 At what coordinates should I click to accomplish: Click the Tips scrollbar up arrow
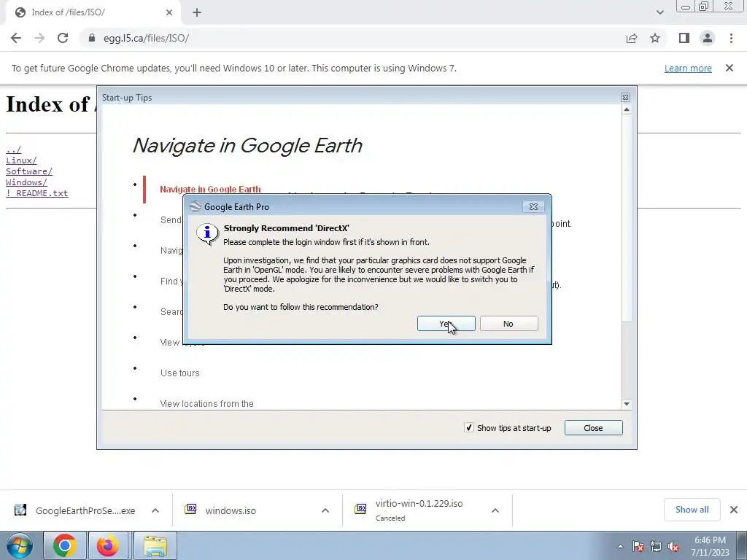point(627,109)
